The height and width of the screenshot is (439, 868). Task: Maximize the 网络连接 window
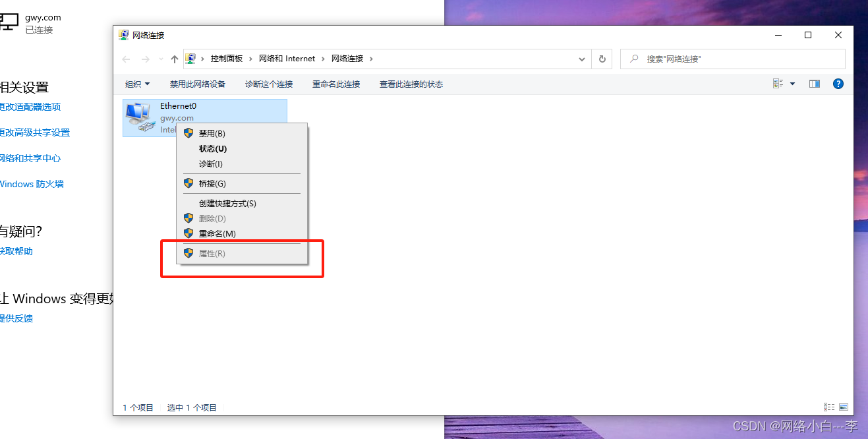(808, 35)
